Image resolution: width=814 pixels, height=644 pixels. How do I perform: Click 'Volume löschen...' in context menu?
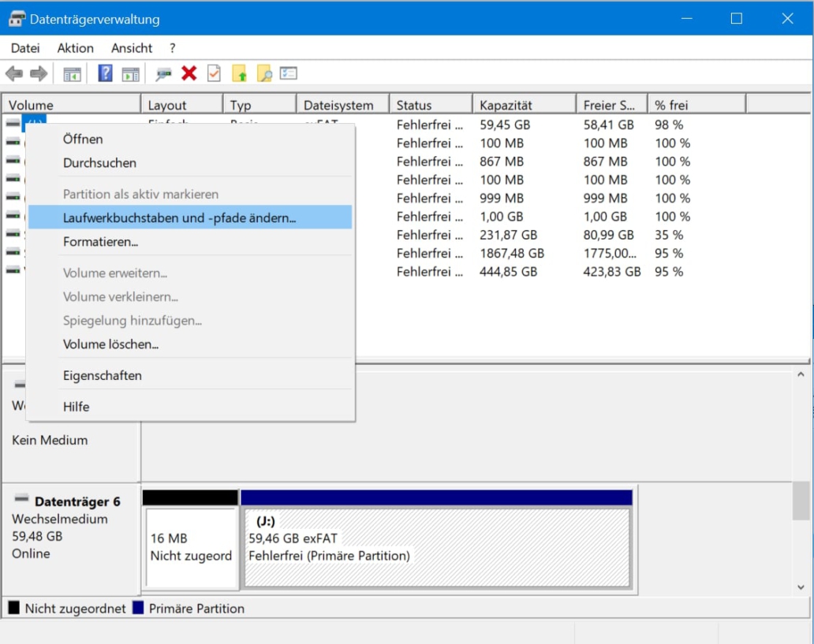pos(111,344)
